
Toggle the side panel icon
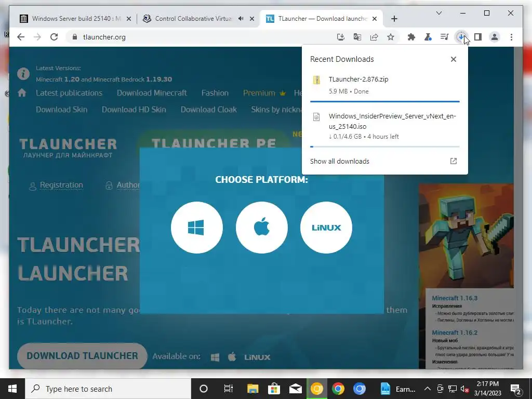pos(478,37)
